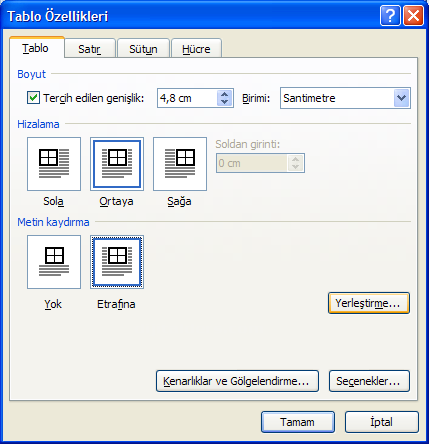This screenshot has width=429, height=444.
Task: Close the Tablo Özellikleri dialog
Action: pos(413,16)
